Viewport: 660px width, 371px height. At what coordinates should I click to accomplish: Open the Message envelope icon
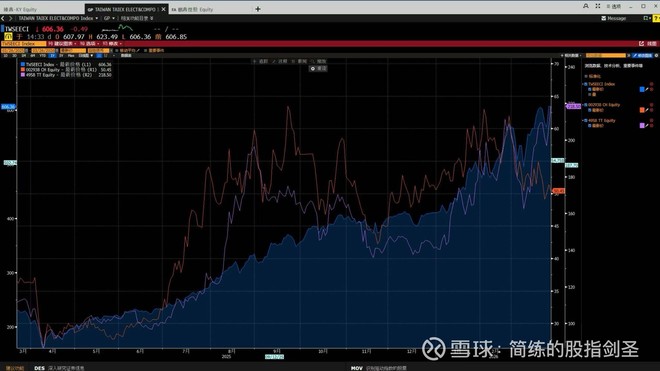(604, 18)
